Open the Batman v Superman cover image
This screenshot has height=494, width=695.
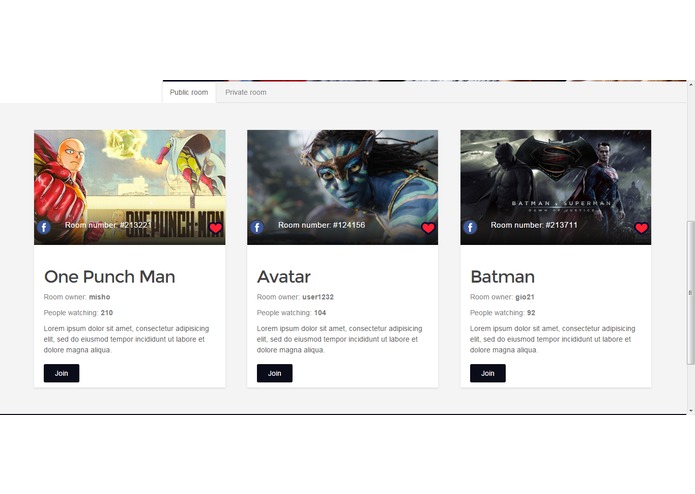point(556,187)
